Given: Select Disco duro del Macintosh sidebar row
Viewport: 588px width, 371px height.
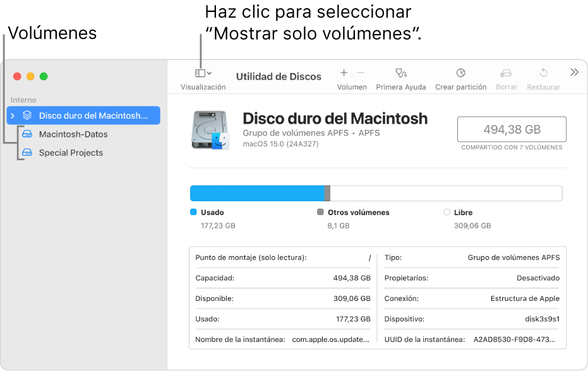Looking at the screenshot, I should click(83, 115).
